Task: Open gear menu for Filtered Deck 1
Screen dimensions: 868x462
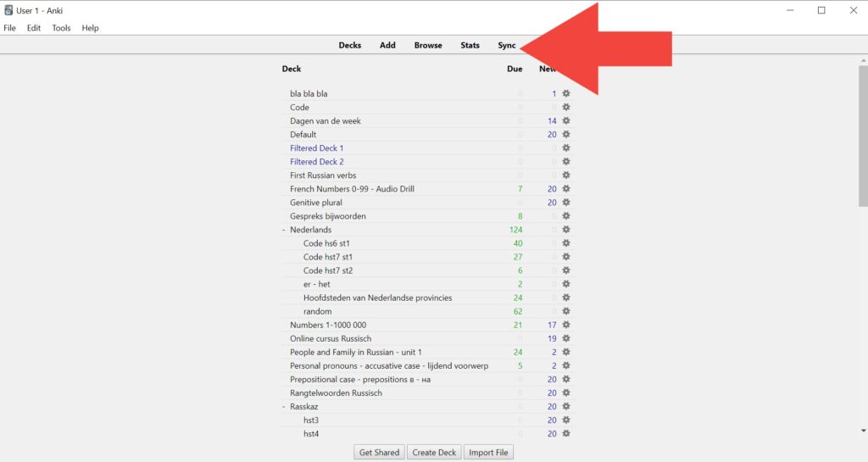Action: click(x=565, y=148)
